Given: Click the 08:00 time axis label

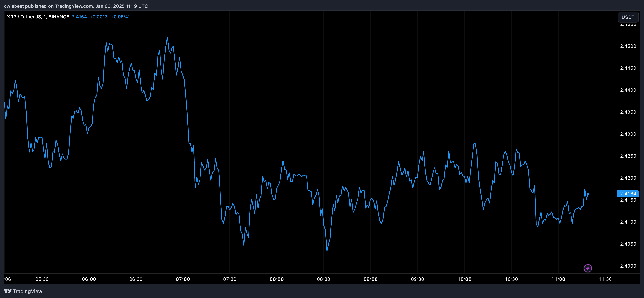Looking at the screenshot, I should coord(277,279).
